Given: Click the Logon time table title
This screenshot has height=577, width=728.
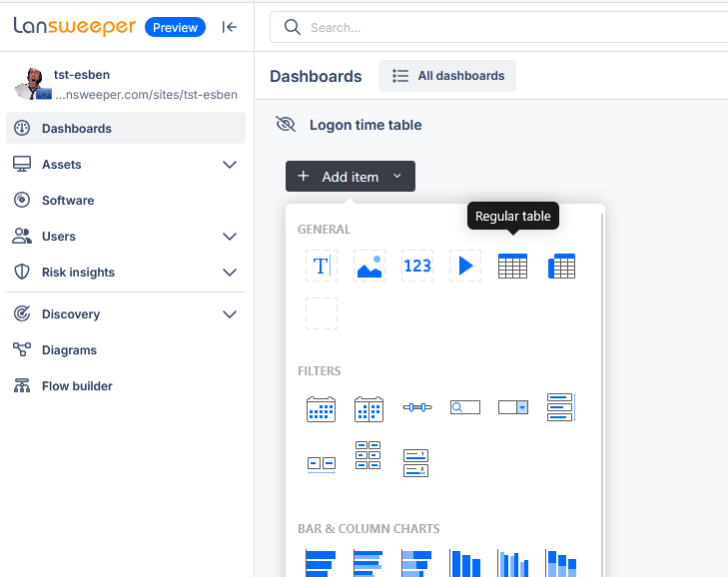Looking at the screenshot, I should [365, 125].
